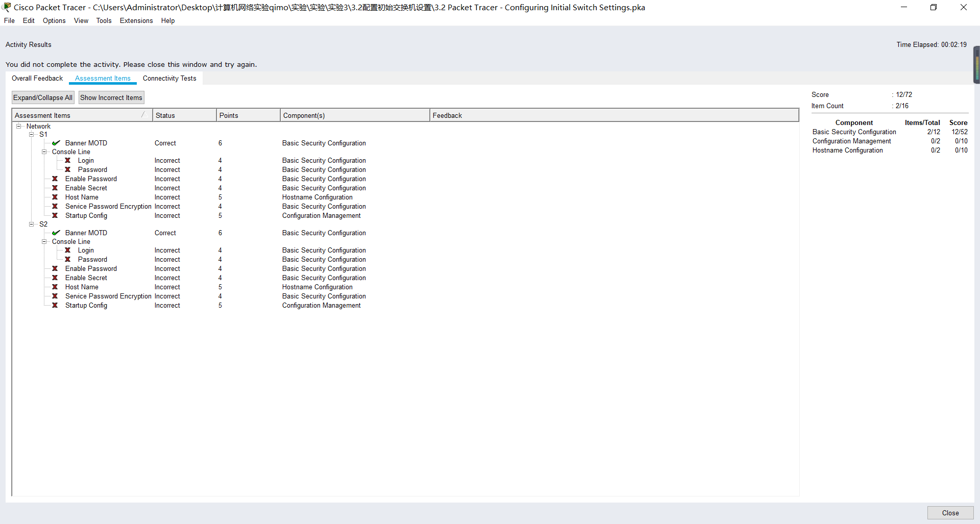
Task: Click the red X icon for S2 Enable Password
Action: (x=55, y=268)
